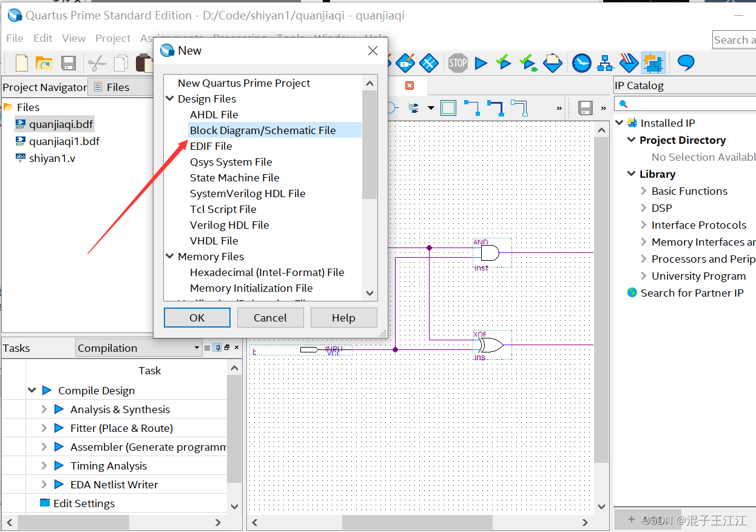Select VHDL File in New dialog

(x=214, y=241)
